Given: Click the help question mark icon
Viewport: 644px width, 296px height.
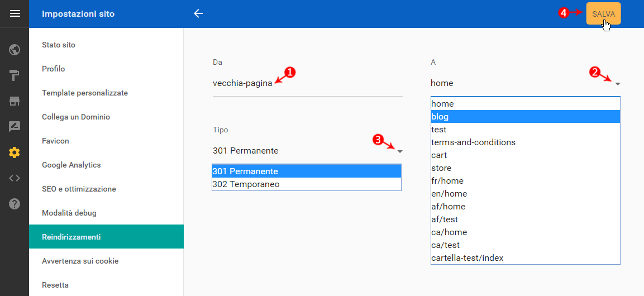Looking at the screenshot, I should pos(15,204).
